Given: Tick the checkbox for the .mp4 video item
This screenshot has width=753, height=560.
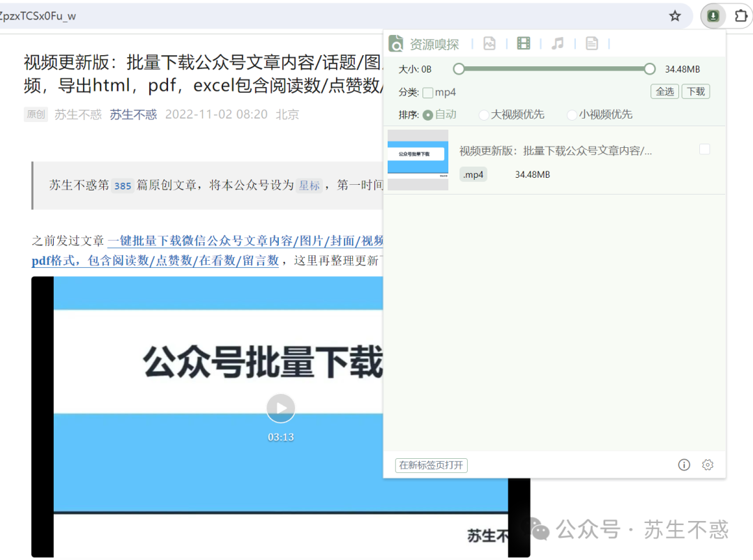Looking at the screenshot, I should (x=704, y=149).
